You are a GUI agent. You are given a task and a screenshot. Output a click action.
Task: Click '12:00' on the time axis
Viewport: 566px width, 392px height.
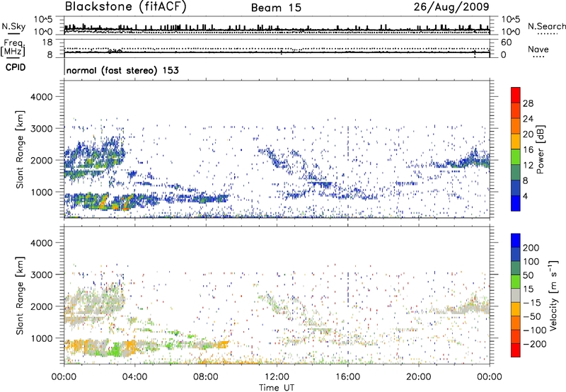277,377
